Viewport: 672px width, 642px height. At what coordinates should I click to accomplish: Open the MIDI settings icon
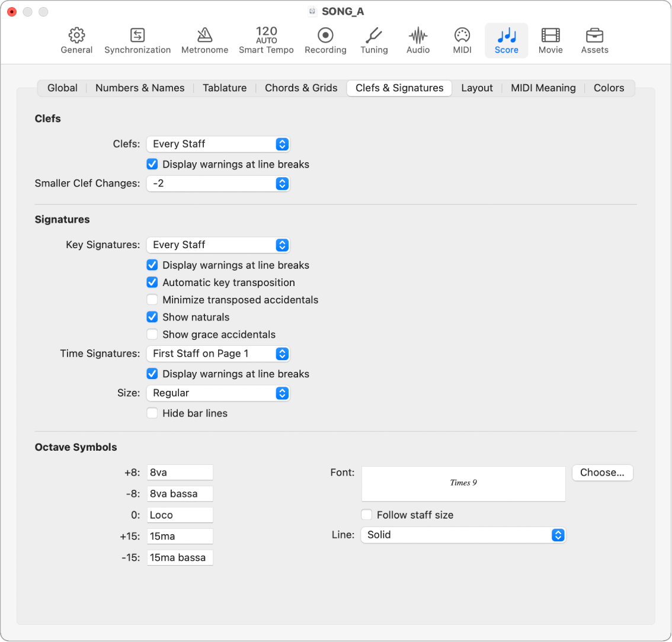[x=462, y=36]
